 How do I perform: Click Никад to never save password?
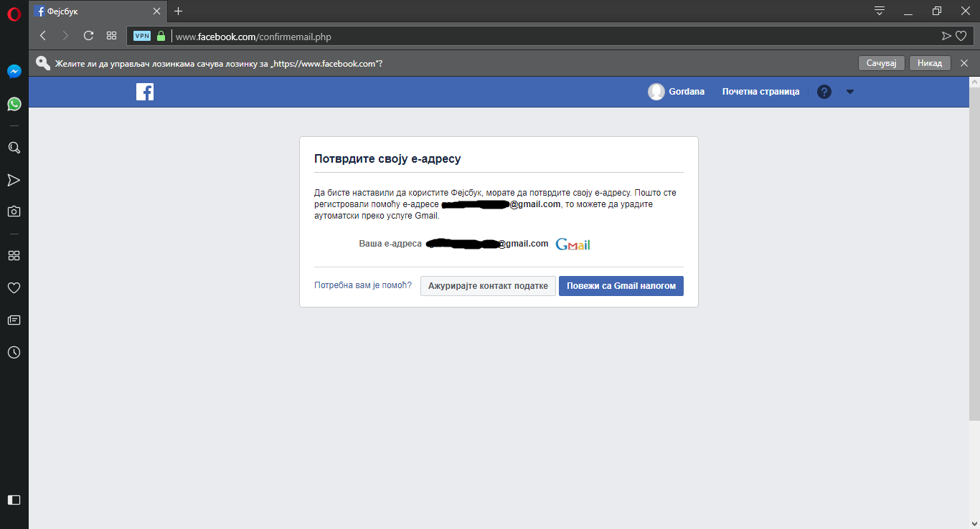click(930, 63)
